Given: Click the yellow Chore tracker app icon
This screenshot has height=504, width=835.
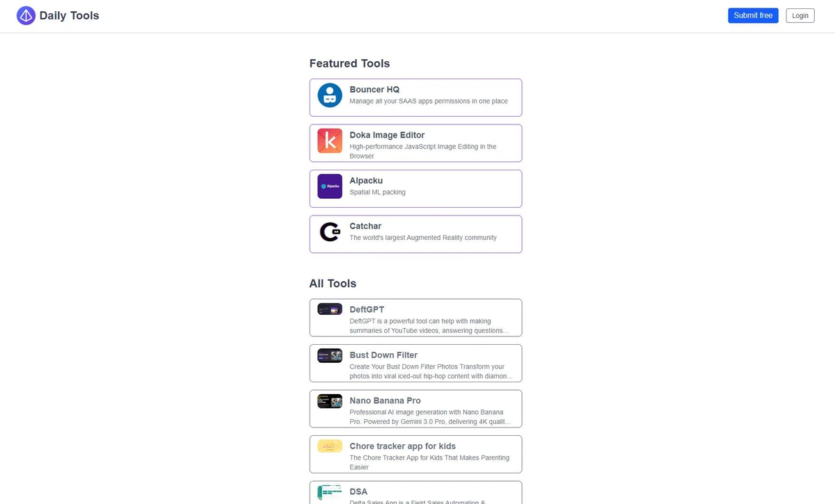Looking at the screenshot, I should tap(329, 446).
